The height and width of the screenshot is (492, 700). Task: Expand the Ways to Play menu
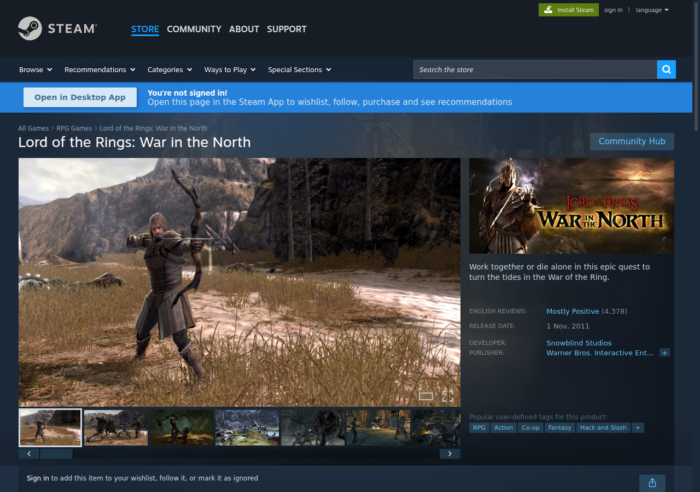pyautogui.click(x=230, y=70)
